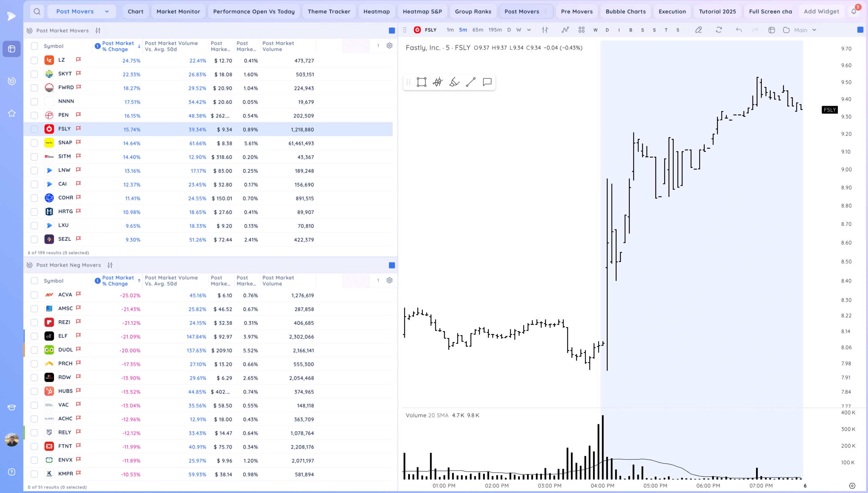Open filter settings for Post Market Neg Movers
Screen dimensions: 868x493
point(110,265)
